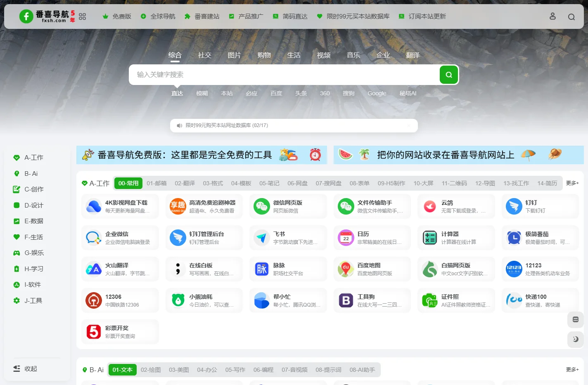Open the 12306 railway icon
This screenshot has height=385, width=588.
click(94, 300)
